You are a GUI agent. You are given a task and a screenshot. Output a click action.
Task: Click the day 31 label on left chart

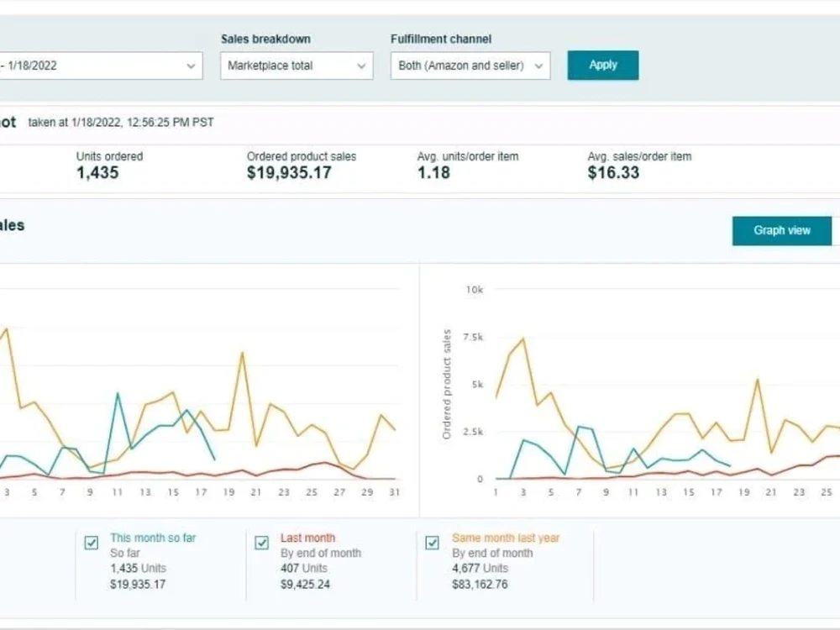click(x=395, y=492)
